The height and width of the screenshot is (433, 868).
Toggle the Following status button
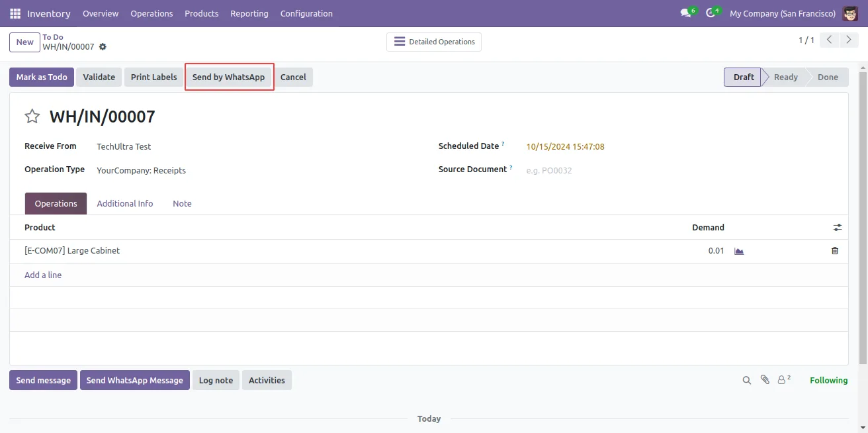pyautogui.click(x=828, y=380)
